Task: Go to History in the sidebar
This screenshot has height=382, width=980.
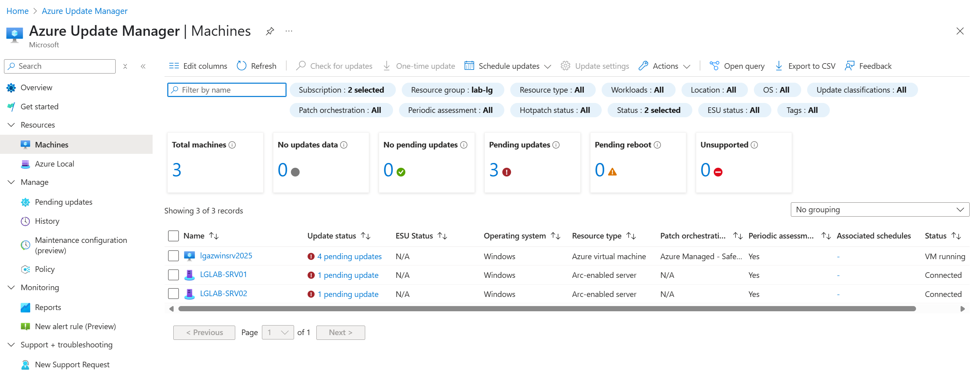Action: [x=47, y=221]
